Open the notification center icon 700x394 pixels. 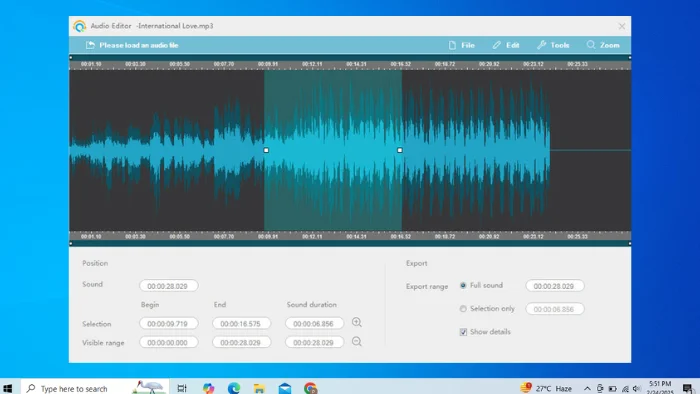pyautogui.click(x=688, y=389)
